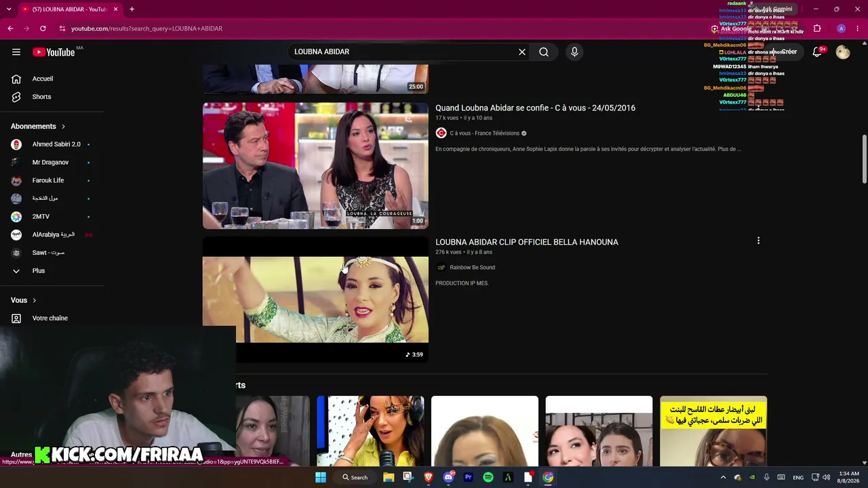Play the C à vous video thumbnail
The width and height of the screenshot is (868, 488).
[315, 165]
